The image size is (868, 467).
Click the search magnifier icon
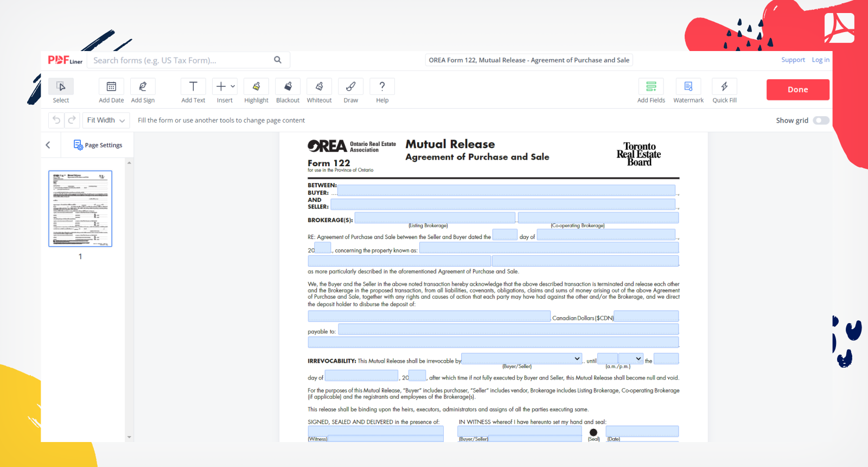click(278, 60)
